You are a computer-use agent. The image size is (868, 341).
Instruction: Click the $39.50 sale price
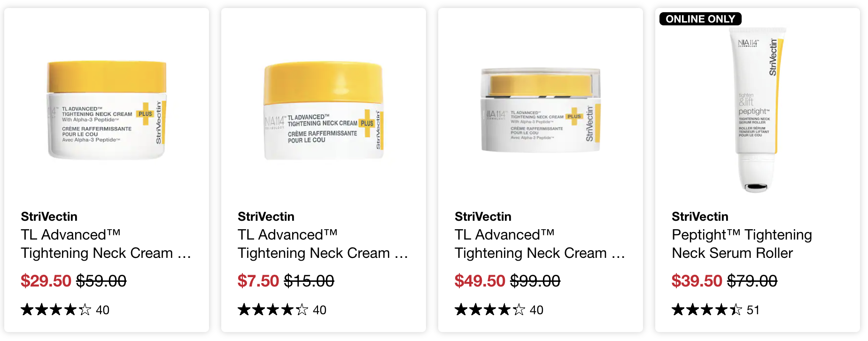click(697, 281)
